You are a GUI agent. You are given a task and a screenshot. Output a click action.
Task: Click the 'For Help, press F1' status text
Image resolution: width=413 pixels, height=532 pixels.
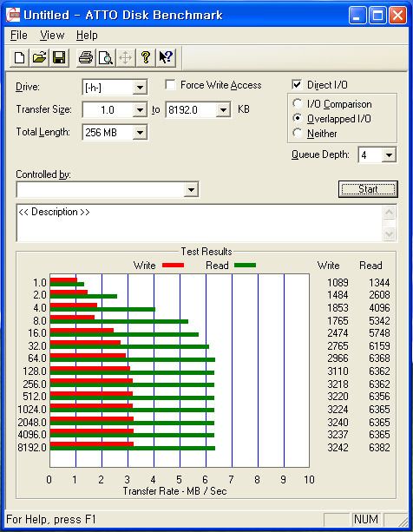[51, 520]
